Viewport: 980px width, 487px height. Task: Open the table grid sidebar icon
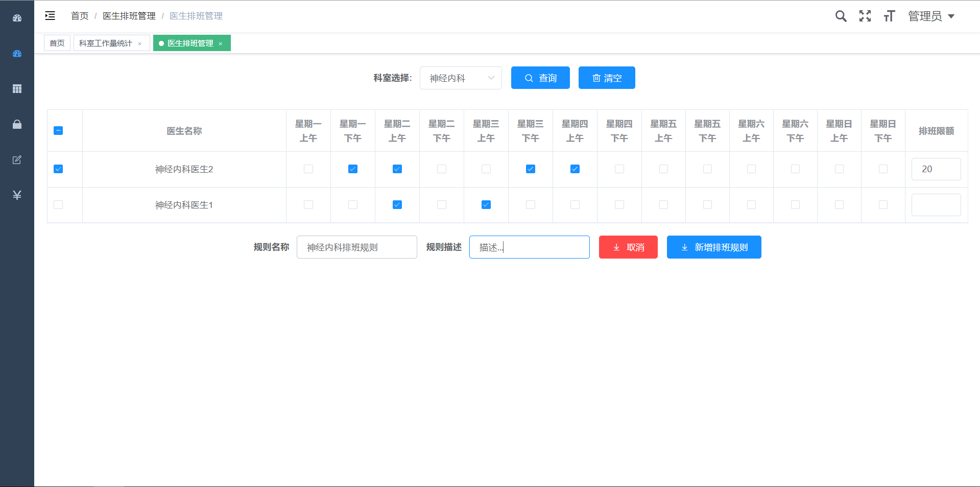(x=17, y=89)
